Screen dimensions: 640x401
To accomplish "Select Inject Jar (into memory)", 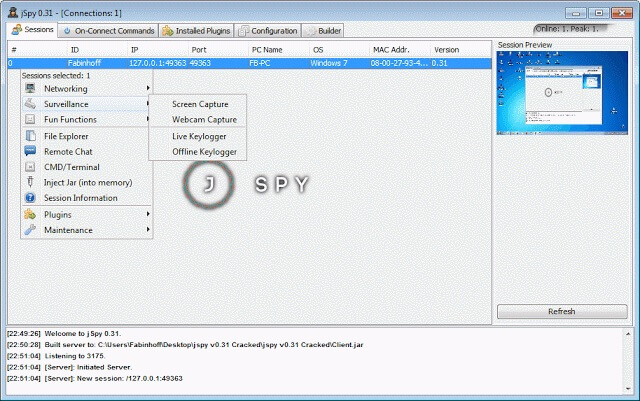I will tap(87, 183).
